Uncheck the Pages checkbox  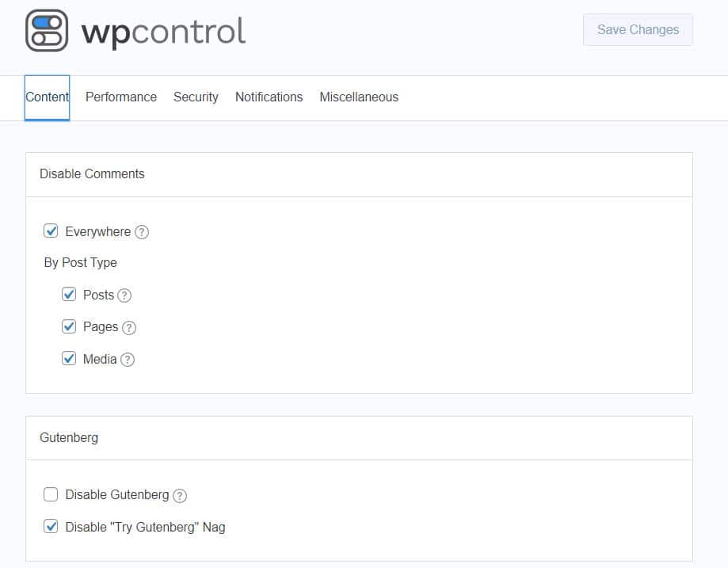point(69,326)
